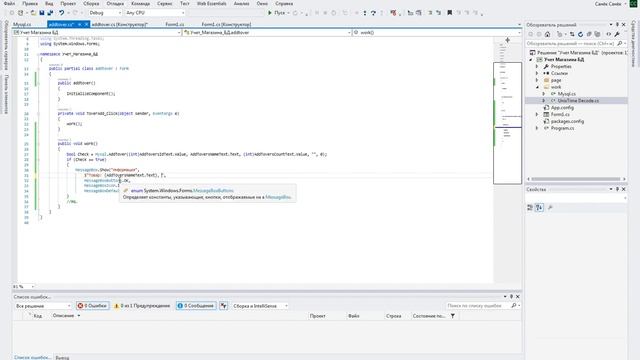Expand the Program.cs tree node

[537, 128]
